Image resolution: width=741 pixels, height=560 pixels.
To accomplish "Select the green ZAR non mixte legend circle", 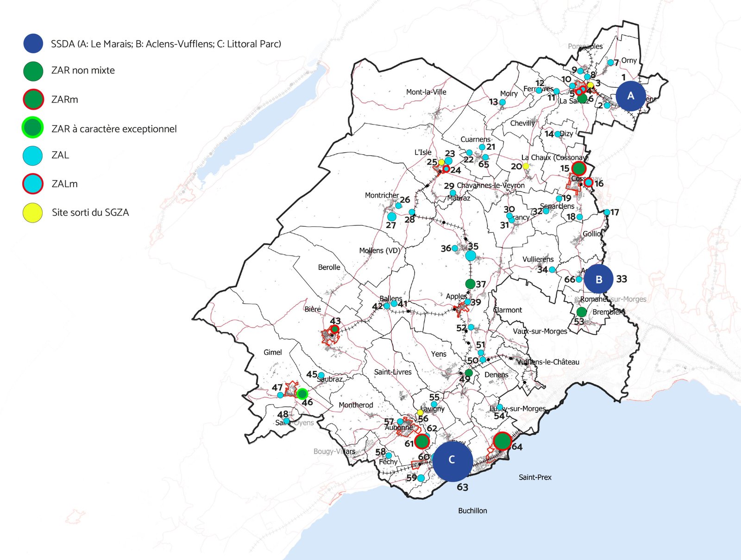I will tap(33, 71).
